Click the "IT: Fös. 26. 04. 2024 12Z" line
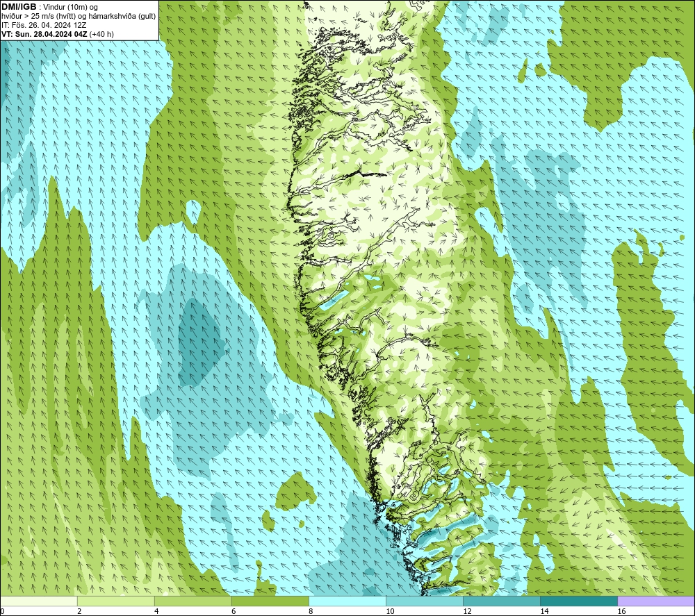 click(x=44, y=25)
